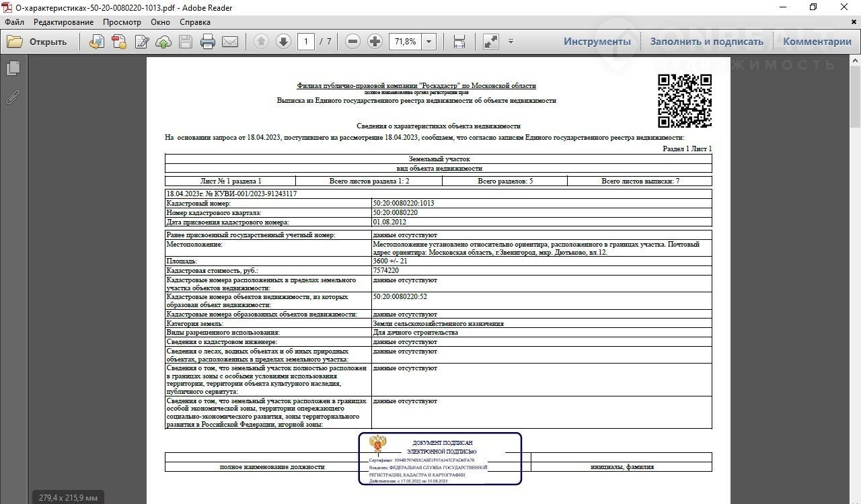861x504 pixels.
Task: Expand toolbar customize arrow
Action: click(x=511, y=42)
